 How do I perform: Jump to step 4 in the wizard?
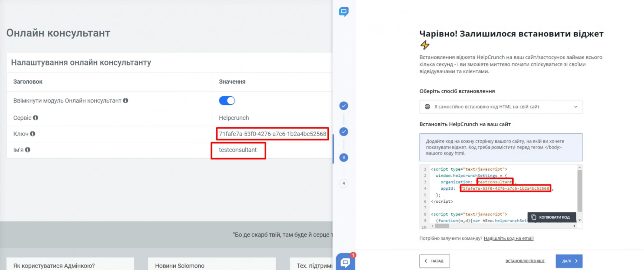click(x=344, y=183)
